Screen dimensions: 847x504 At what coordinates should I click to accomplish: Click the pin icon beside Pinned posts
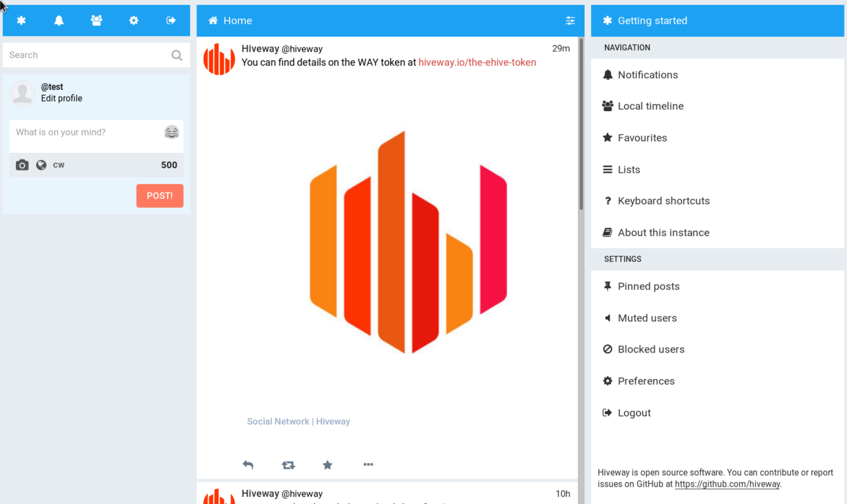tap(607, 286)
